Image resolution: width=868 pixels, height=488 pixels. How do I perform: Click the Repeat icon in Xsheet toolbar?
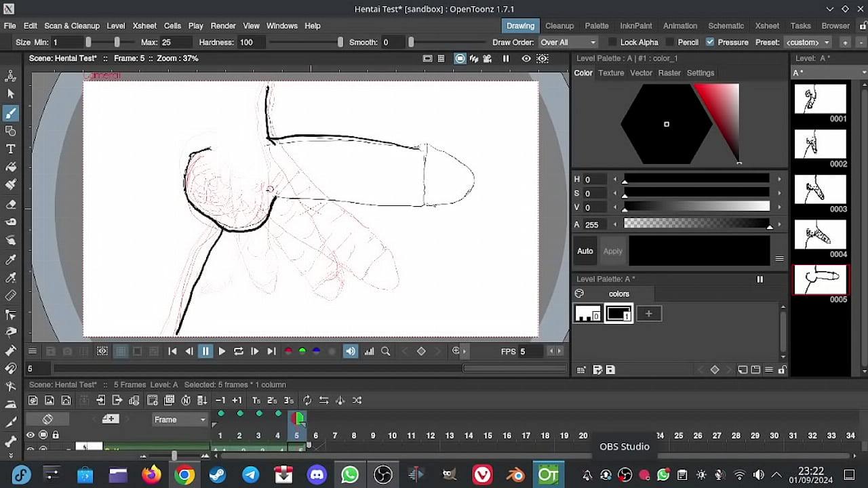(x=307, y=400)
